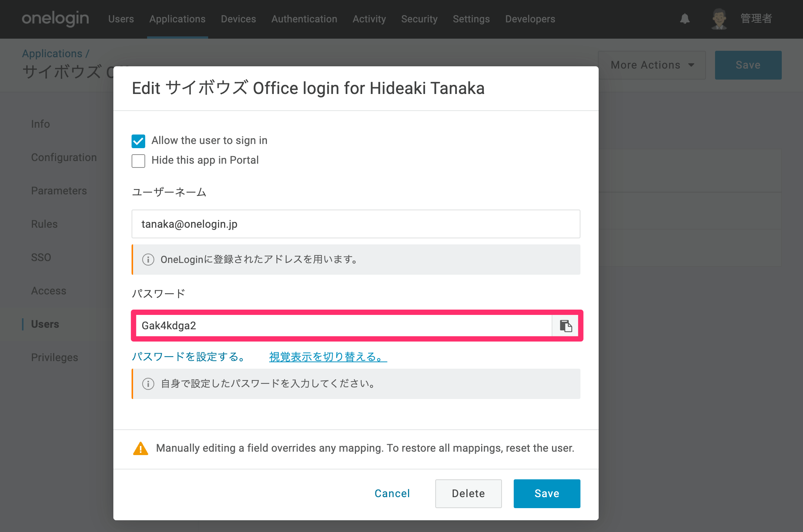Switch to the Parameters tab

pos(59,191)
